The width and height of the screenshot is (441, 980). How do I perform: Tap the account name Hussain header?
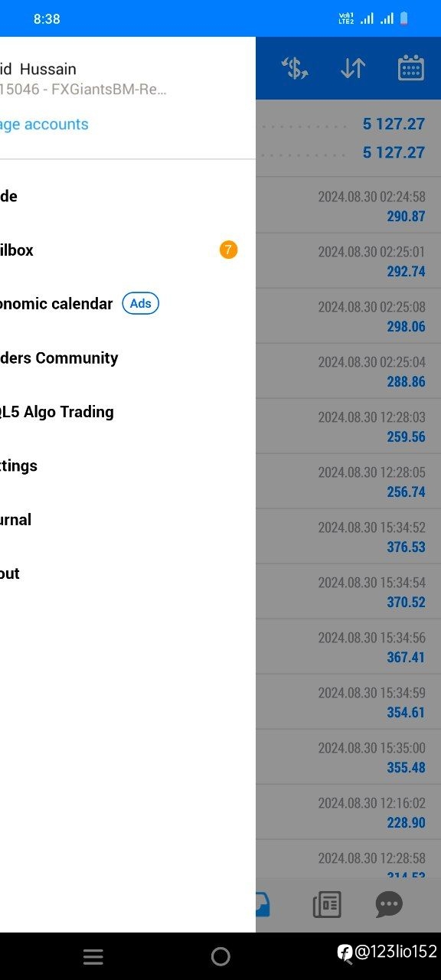38,69
